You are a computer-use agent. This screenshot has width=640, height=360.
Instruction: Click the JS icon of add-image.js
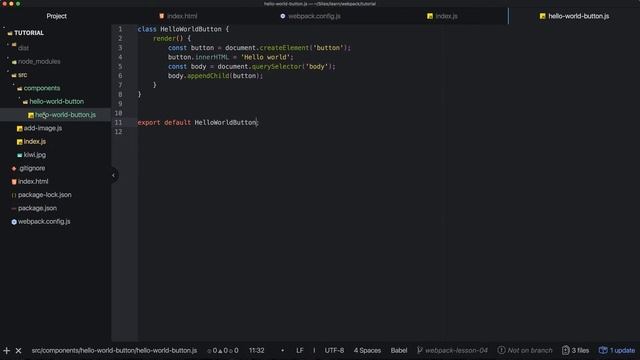click(20, 129)
